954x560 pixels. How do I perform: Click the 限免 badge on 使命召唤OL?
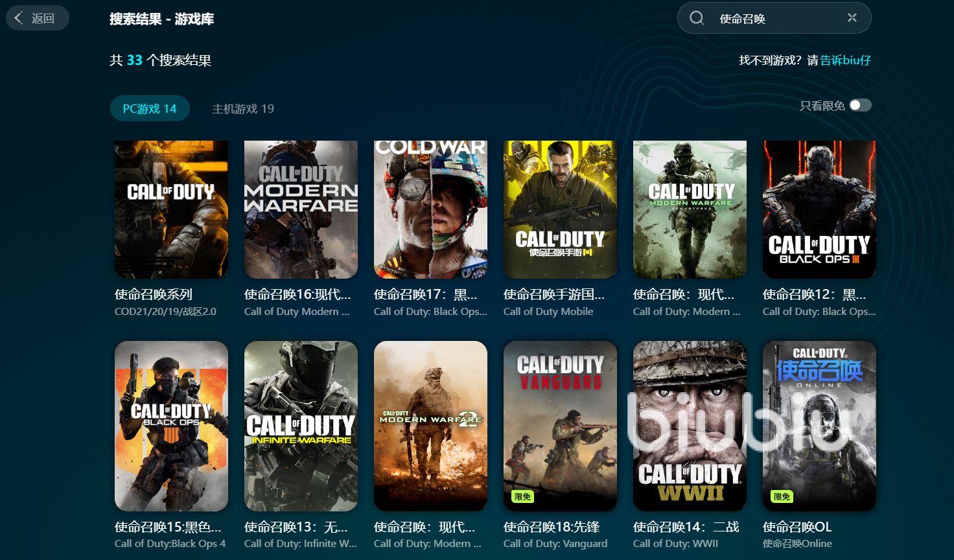782,496
